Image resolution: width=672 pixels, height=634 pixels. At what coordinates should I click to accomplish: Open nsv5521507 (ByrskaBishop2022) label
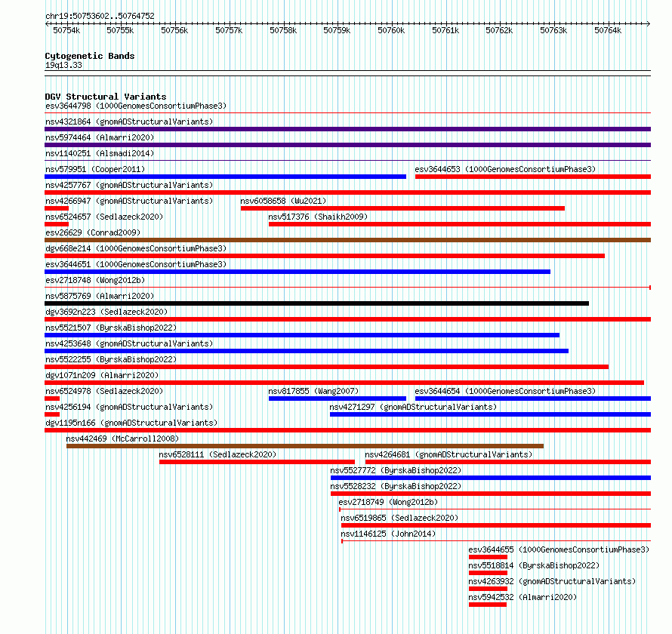111,328
